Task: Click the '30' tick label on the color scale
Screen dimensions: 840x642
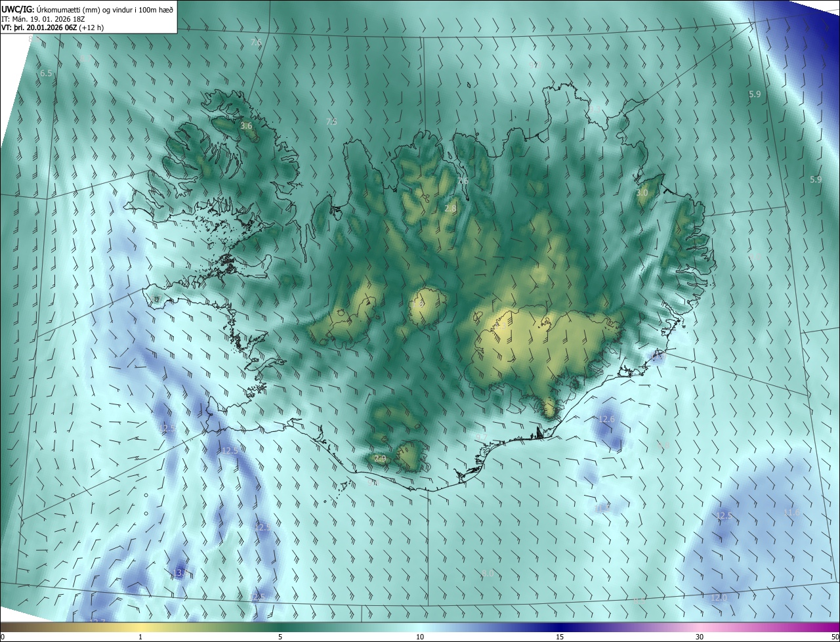Action: [700, 637]
